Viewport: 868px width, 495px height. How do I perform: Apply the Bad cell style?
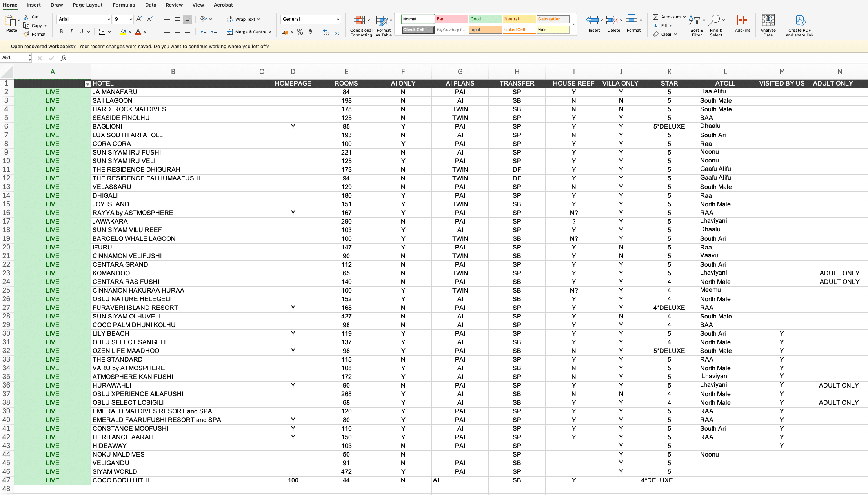point(451,19)
